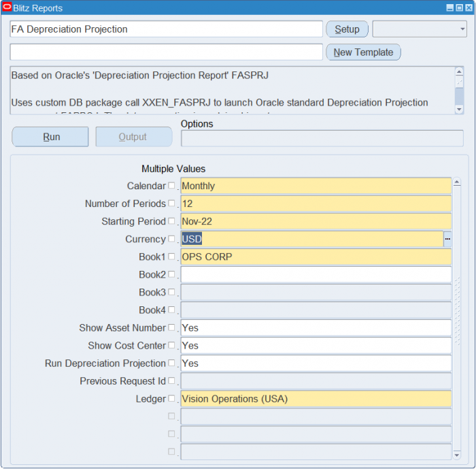Click parameters scrollbar up arrow

coord(456,182)
